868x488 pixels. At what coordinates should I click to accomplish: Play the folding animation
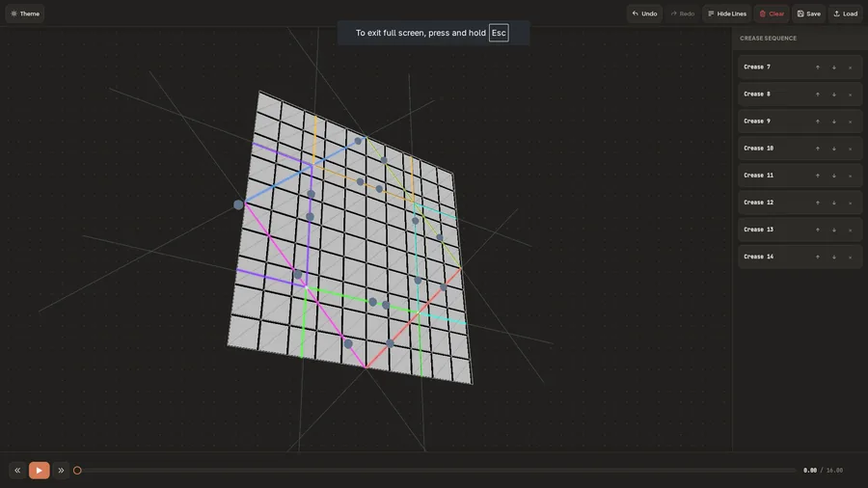coord(40,471)
